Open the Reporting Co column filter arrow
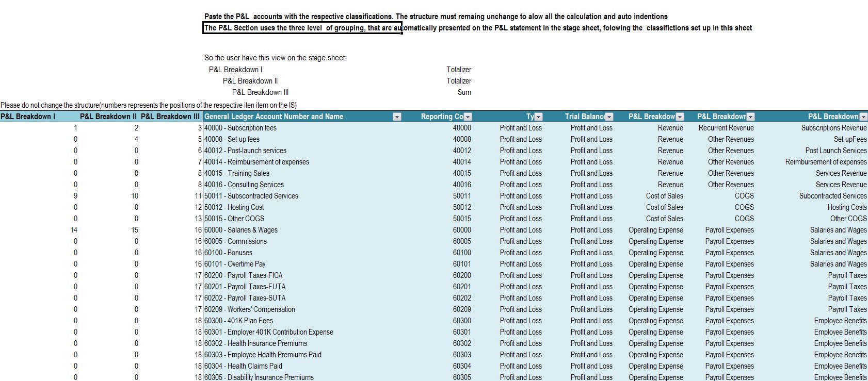The height and width of the screenshot is (381, 868). pyautogui.click(x=468, y=117)
